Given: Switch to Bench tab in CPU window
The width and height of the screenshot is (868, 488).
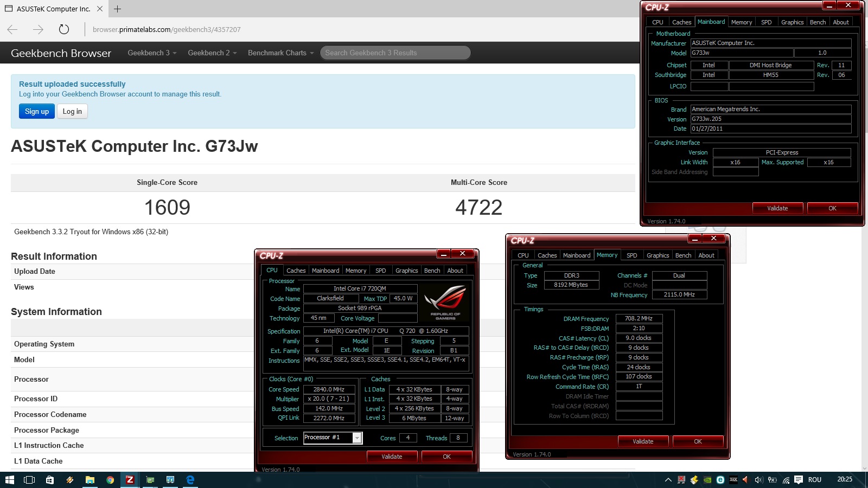Looking at the screenshot, I should coord(432,271).
